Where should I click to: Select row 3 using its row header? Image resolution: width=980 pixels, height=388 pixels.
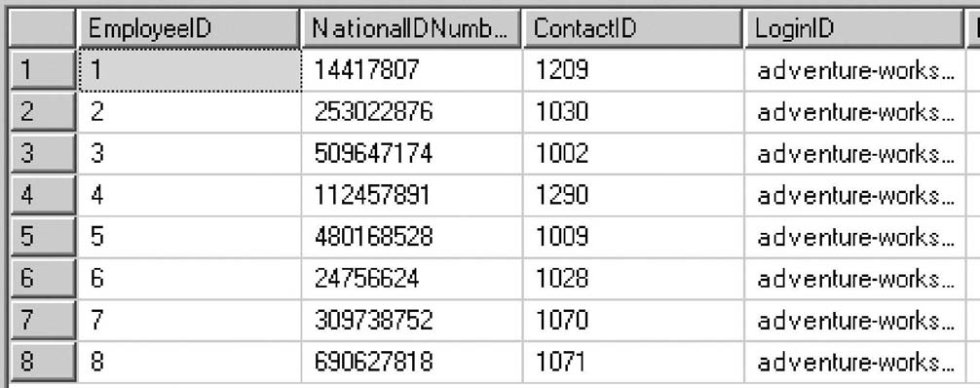click(x=43, y=153)
